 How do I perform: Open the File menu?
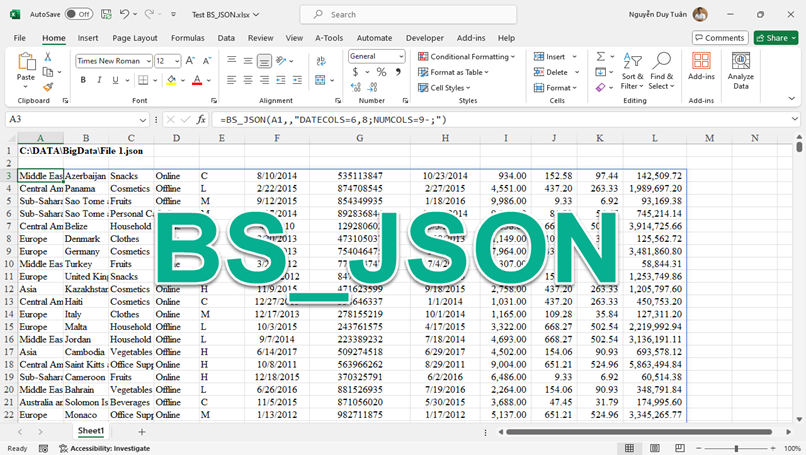20,38
